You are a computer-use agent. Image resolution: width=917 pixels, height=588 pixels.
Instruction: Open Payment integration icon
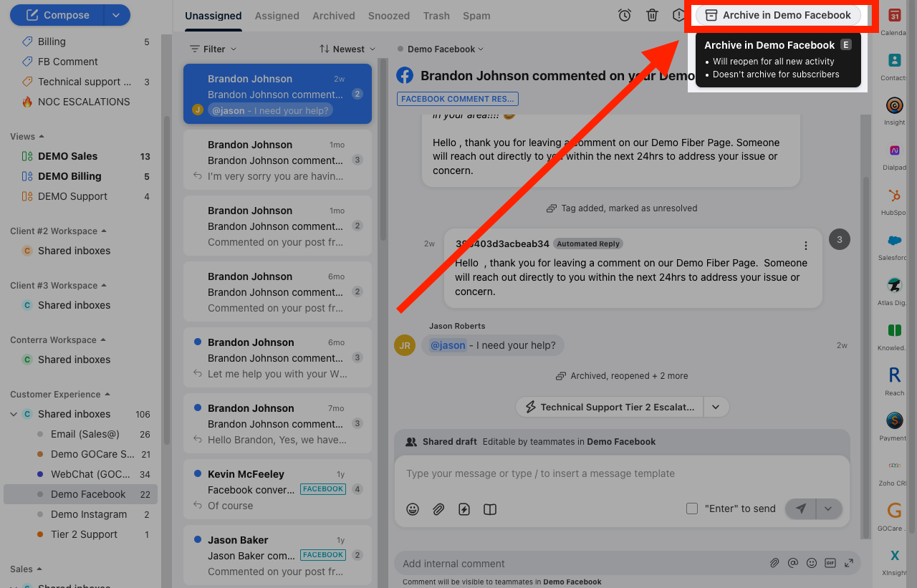(894, 420)
